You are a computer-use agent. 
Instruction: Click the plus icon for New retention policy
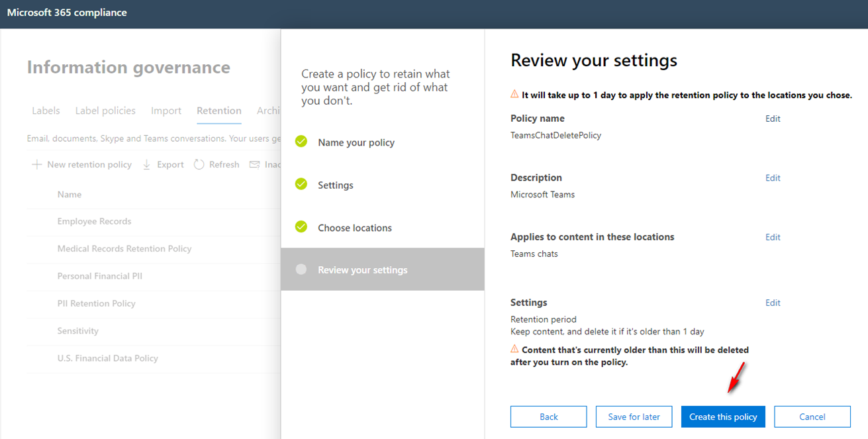[37, 164]
